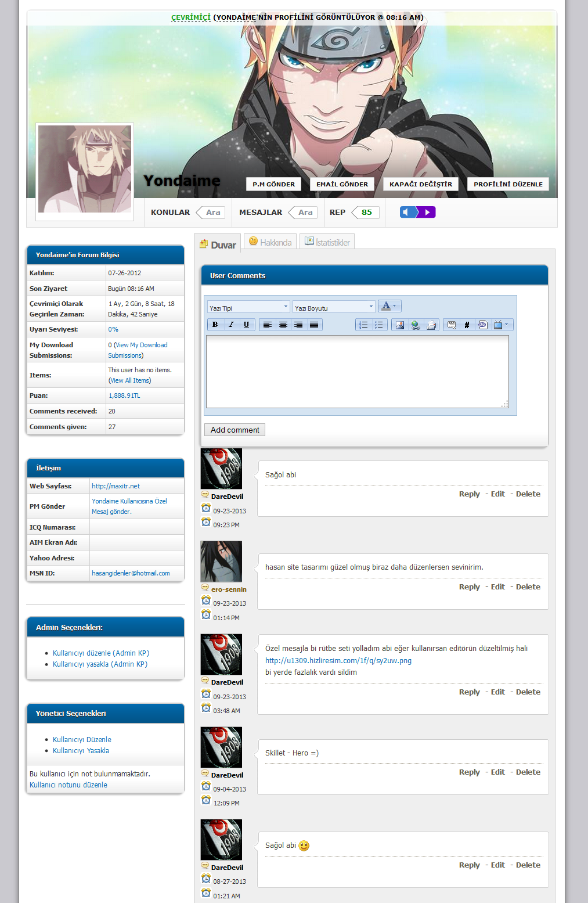Click the P.M GÖNDER button
The width and height of the screenshot is (588, 903).
click(x=273, y=184)
